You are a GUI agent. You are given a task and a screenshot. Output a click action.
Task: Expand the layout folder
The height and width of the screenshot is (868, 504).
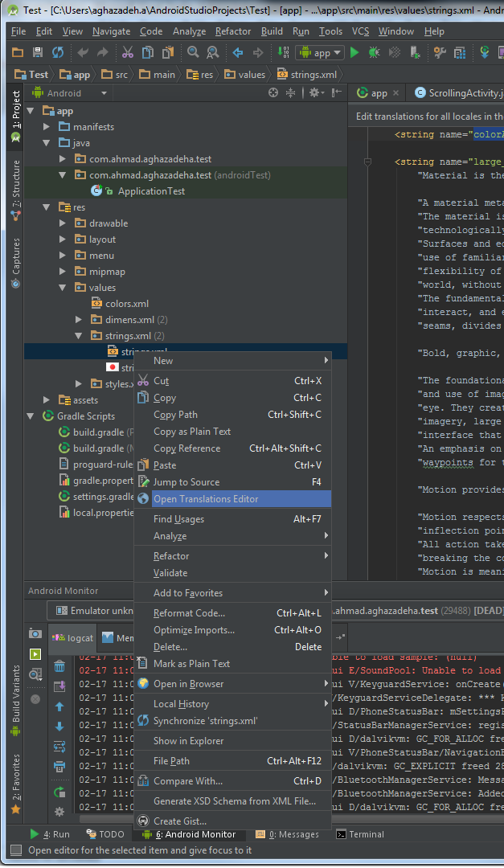[63, 240]
